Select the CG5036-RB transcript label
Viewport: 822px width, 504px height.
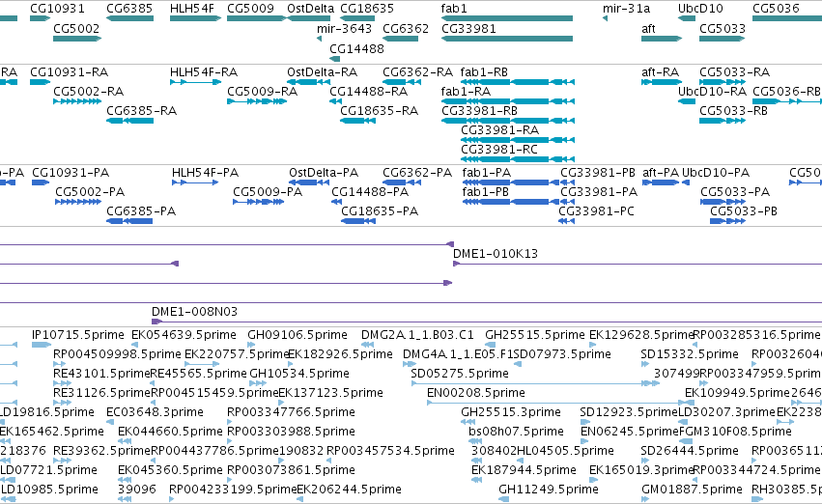pos(786,91)
